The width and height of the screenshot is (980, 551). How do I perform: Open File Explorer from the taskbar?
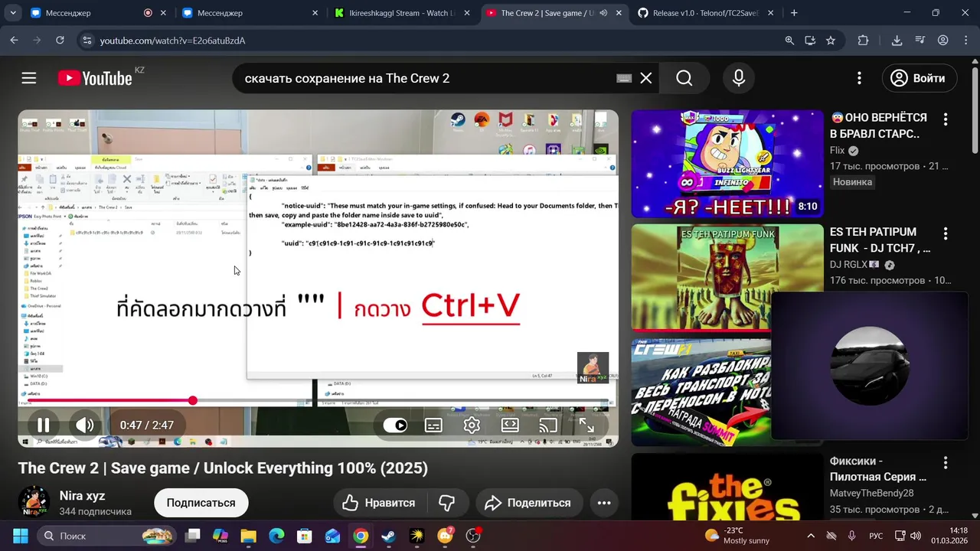248,536
